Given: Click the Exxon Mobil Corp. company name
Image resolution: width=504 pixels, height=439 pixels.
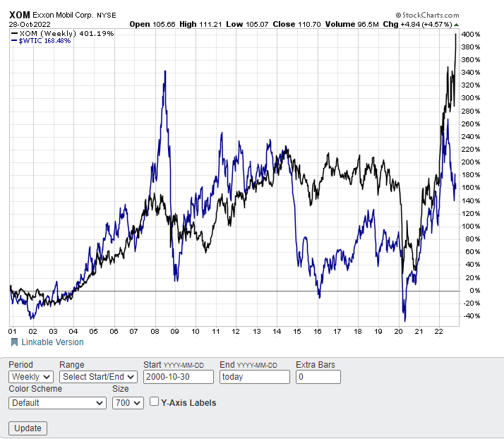Looking at the screenshot, I should pyautogui.click(x=63, y=15).
